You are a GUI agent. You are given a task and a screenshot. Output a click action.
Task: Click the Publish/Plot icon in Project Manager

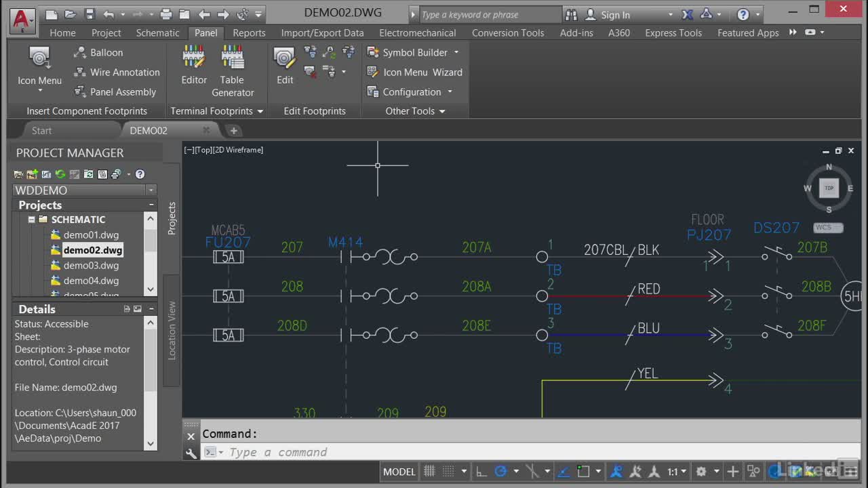pos(116,174)
